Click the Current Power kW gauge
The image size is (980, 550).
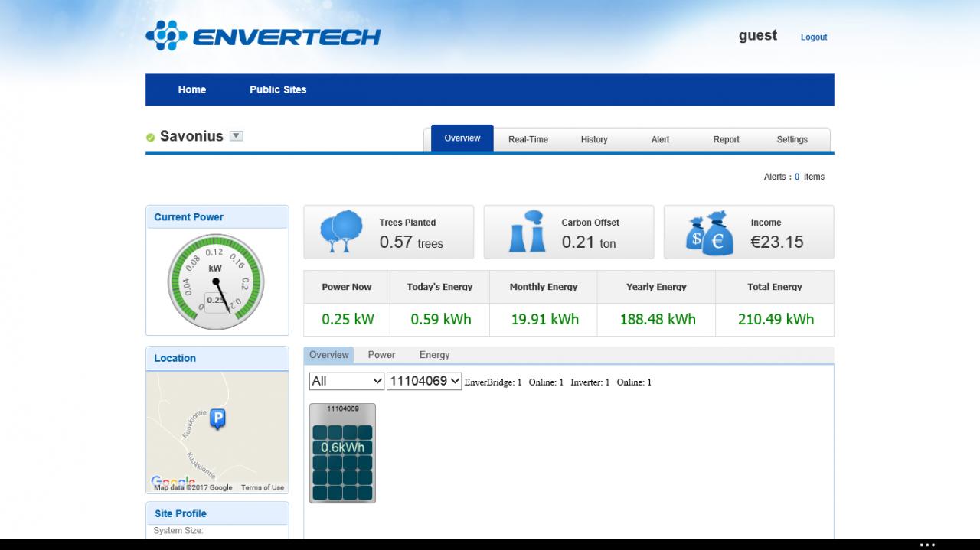(216, 282)
